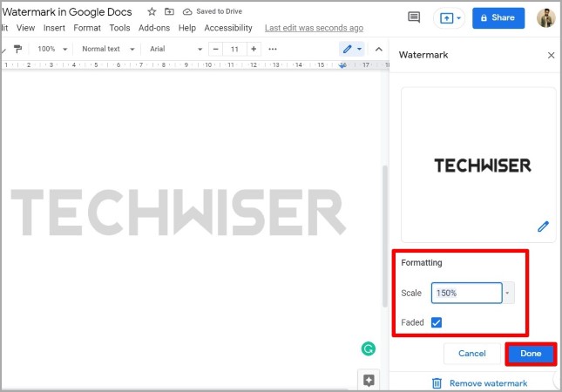This screenshot has height=392, width=562.
Task: Open the Scale dropdown arrow
Action: 507,293
